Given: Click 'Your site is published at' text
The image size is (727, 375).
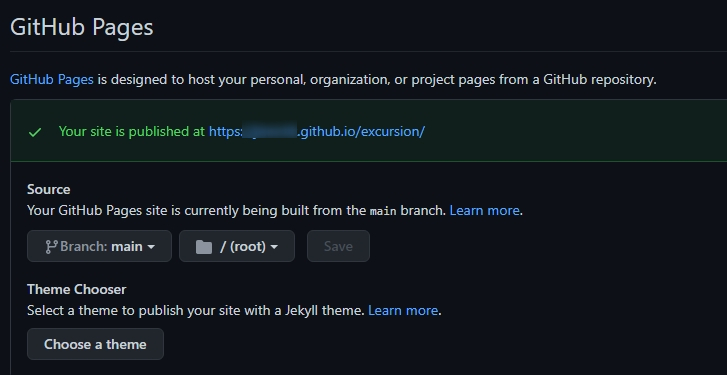Looking at the screenshot, I should tap(132, 132).
